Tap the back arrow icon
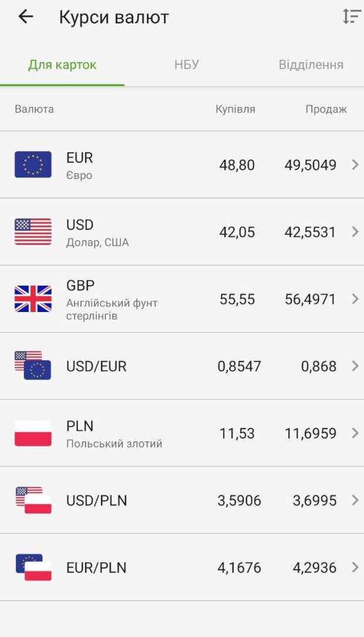The width and height of the screenshot is (364, 637). click(26, 17)
